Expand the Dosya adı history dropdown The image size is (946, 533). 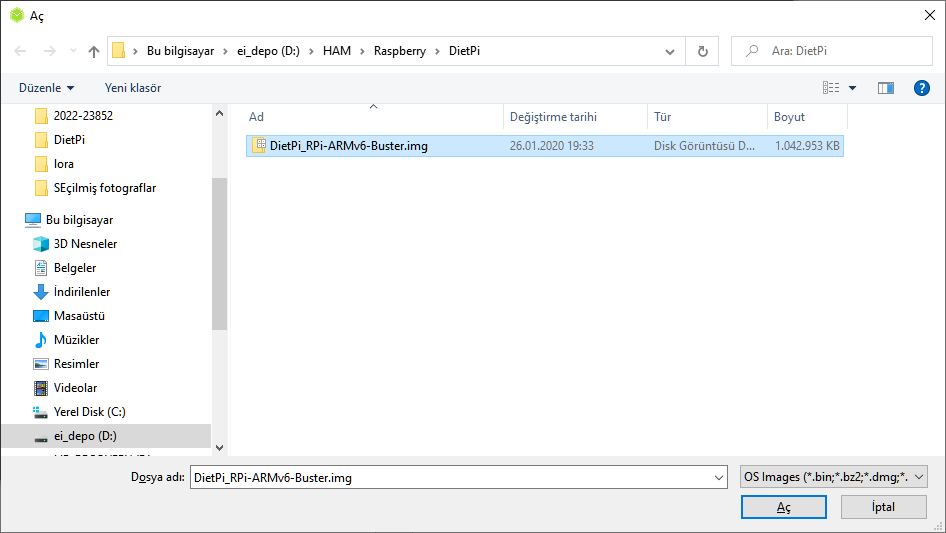click(x=719, y=477)
